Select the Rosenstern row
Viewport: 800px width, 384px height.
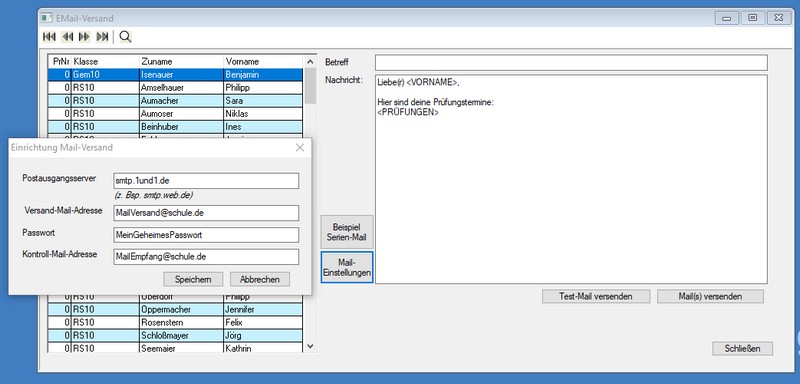tap(176, 322)
